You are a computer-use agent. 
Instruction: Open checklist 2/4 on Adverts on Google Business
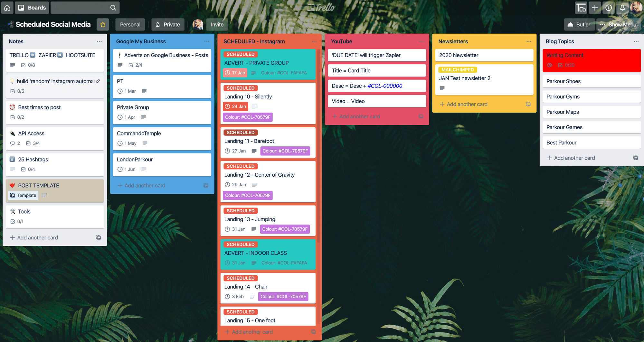(136, 65)
